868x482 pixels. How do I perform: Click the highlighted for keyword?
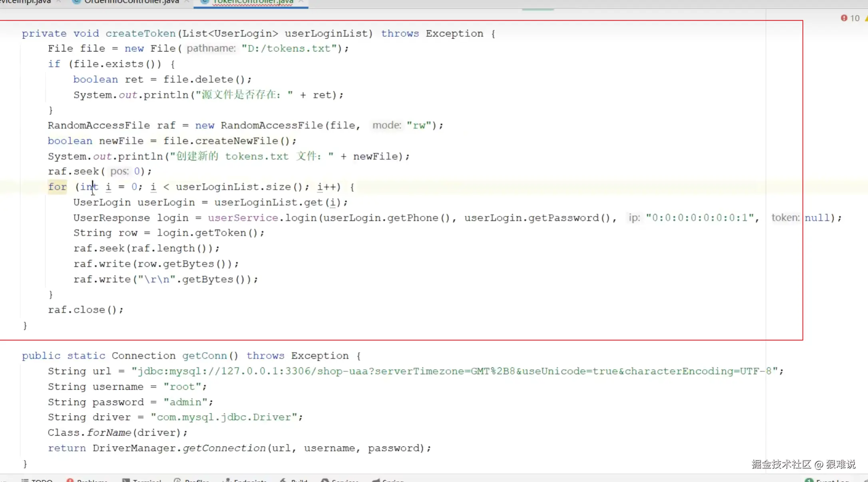pyautogui.click(x=57, y=187)
